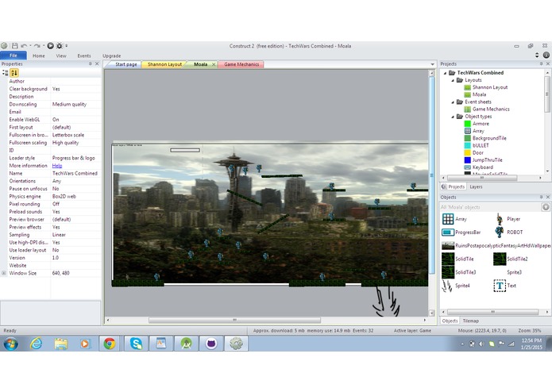This screenshot has height=392, width=552.
Task: Select JumpThruTile object type in tree
Action: [487, 160]
